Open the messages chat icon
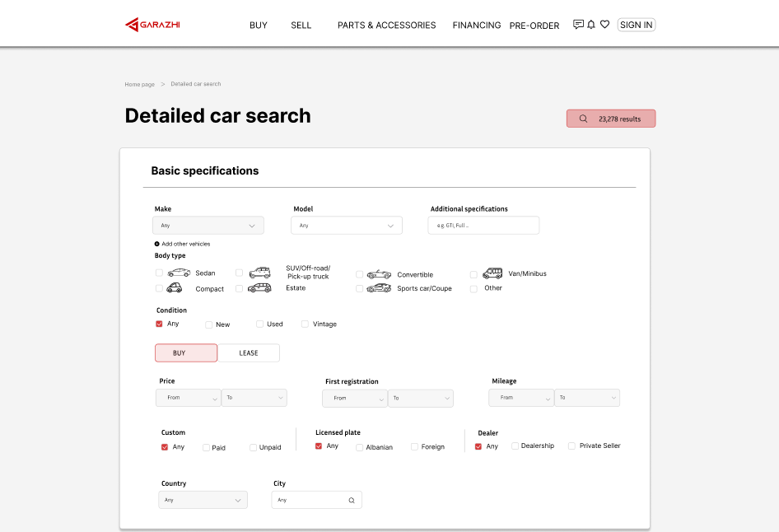This screenshot has height=532, width=779. pos(578,25)
